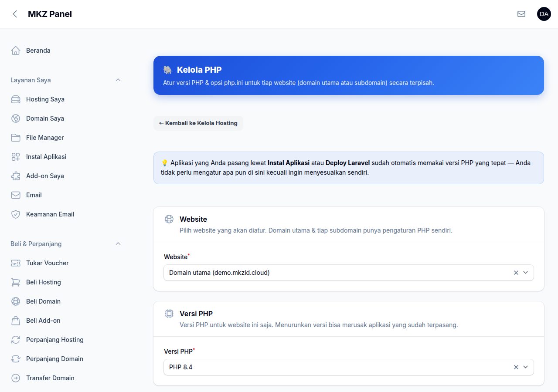Viewport: 558px width, 392px height.
Task: Click the lightbulb icon in the tip box
Action: coord(164,163)
